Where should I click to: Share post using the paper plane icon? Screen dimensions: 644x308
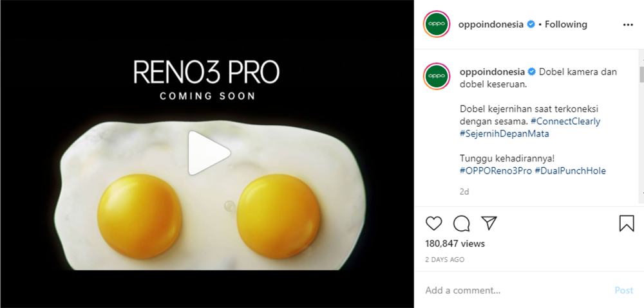pyautogui.click(x=489, y=223)
